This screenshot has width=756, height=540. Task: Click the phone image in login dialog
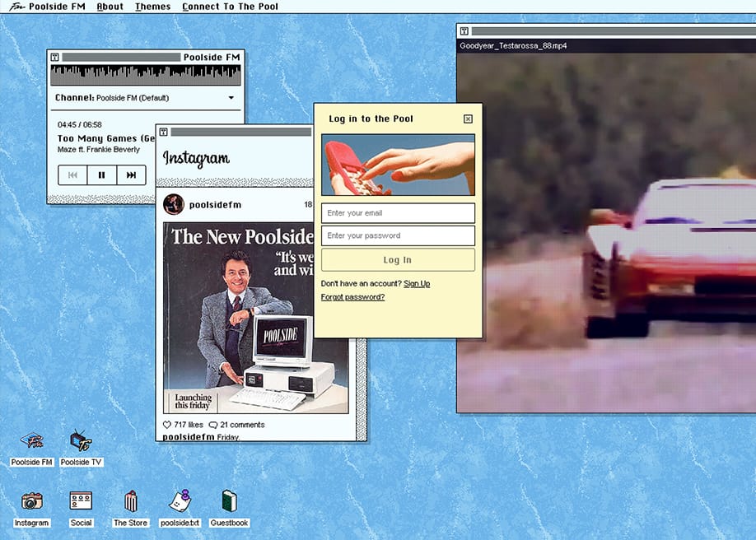pos(398,165)
